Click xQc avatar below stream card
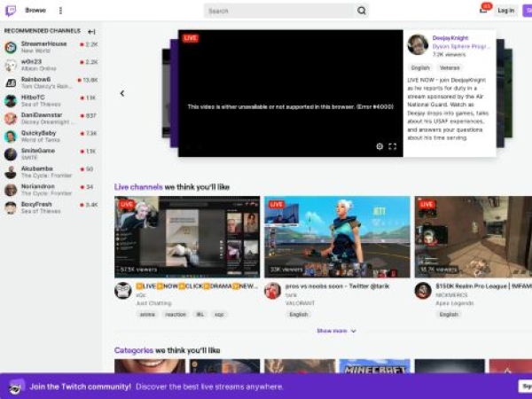532x399 pixels. tap(123, 291)
